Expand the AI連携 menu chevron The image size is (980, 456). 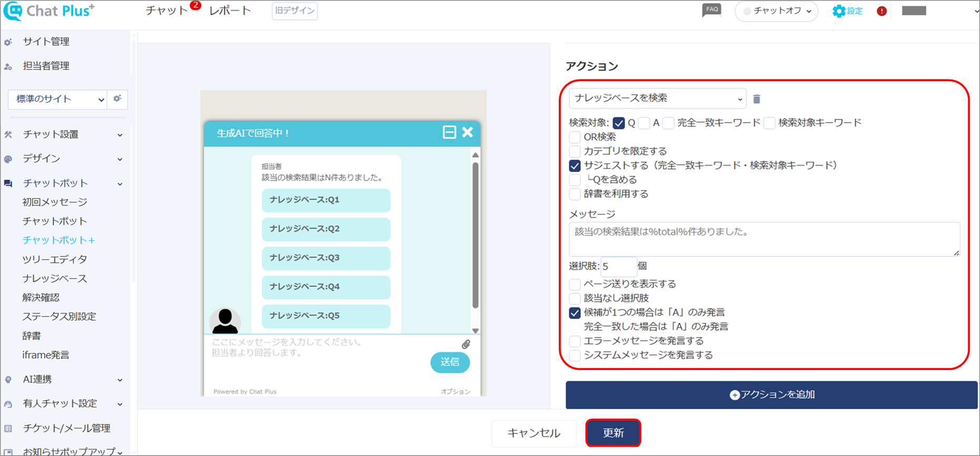click(120, 380)
